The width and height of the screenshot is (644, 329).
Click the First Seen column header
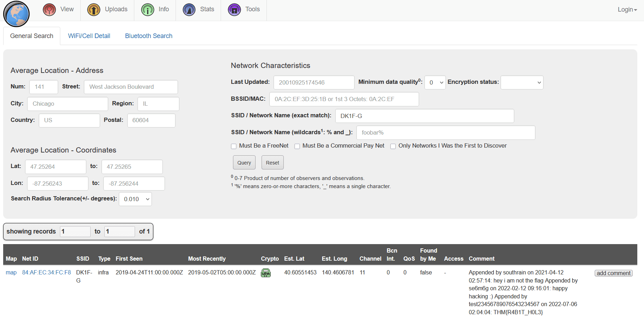click(x=129, y=259)
